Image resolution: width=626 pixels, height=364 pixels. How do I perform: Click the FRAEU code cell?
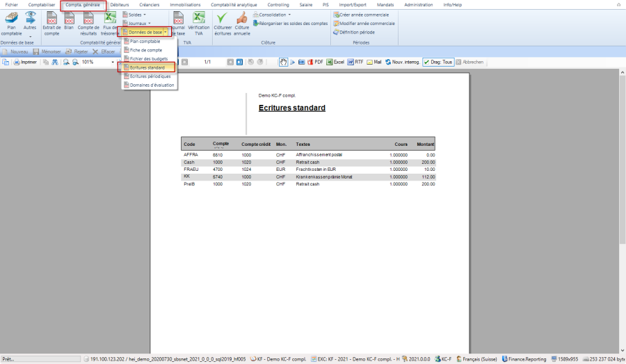coord(191,169)
